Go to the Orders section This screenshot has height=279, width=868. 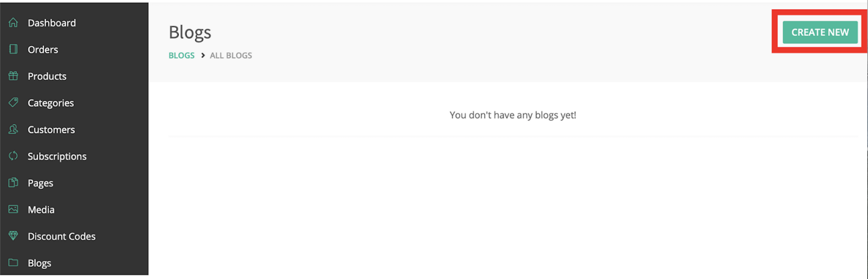click(43, 50)
